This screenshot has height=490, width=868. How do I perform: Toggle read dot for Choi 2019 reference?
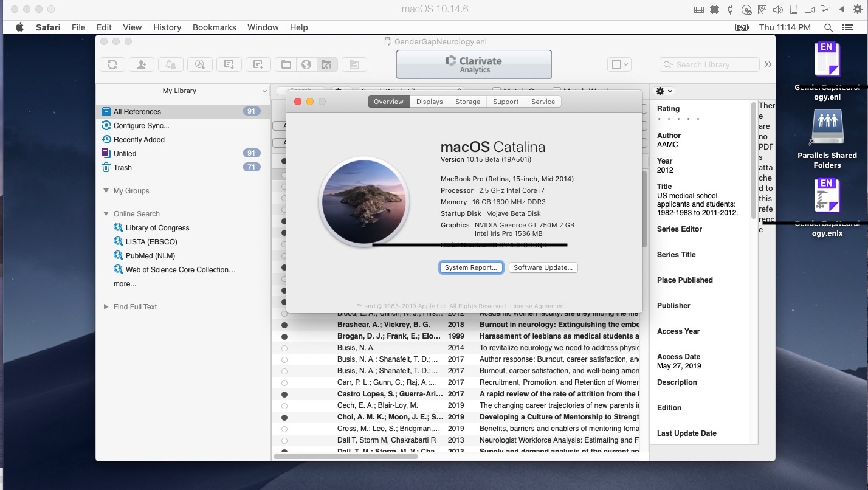pos(284,417)
